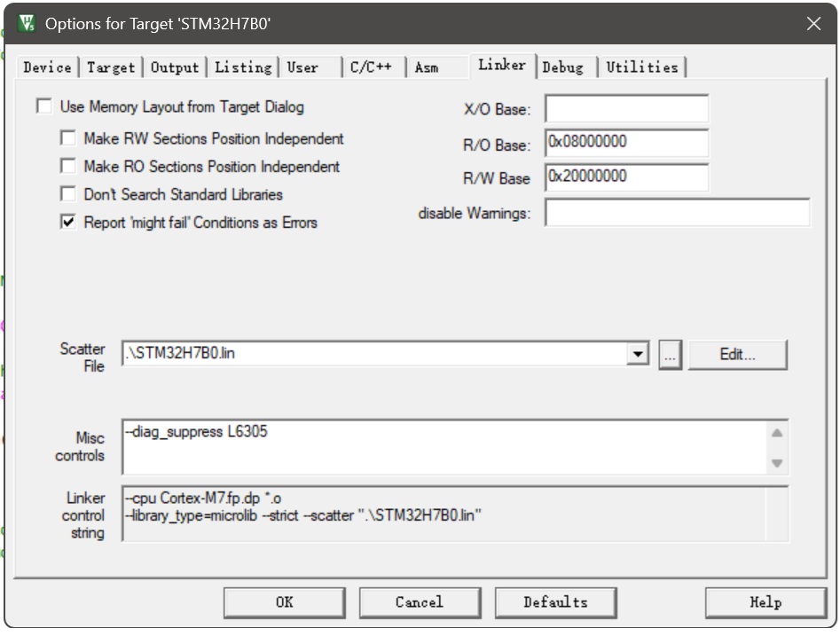This screenshot has width=840, height=636.
Task: Close the Options for Target dialog
Action: [x=813, y=24]
